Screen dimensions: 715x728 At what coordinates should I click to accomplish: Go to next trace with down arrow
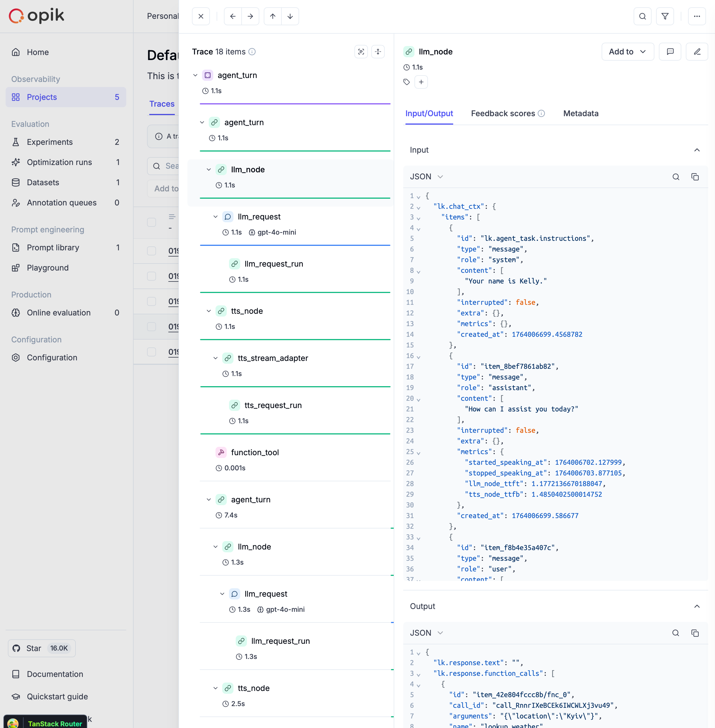pos(290,16)
